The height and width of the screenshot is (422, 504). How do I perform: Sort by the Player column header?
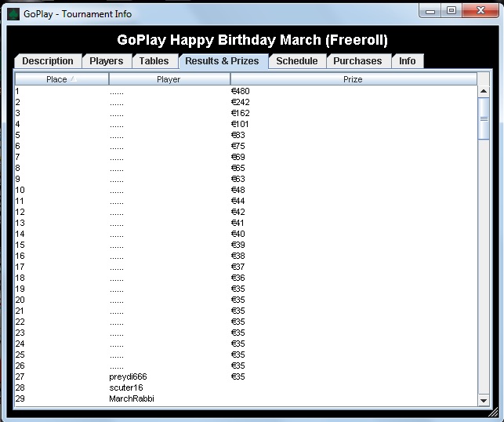coord(169,79)
